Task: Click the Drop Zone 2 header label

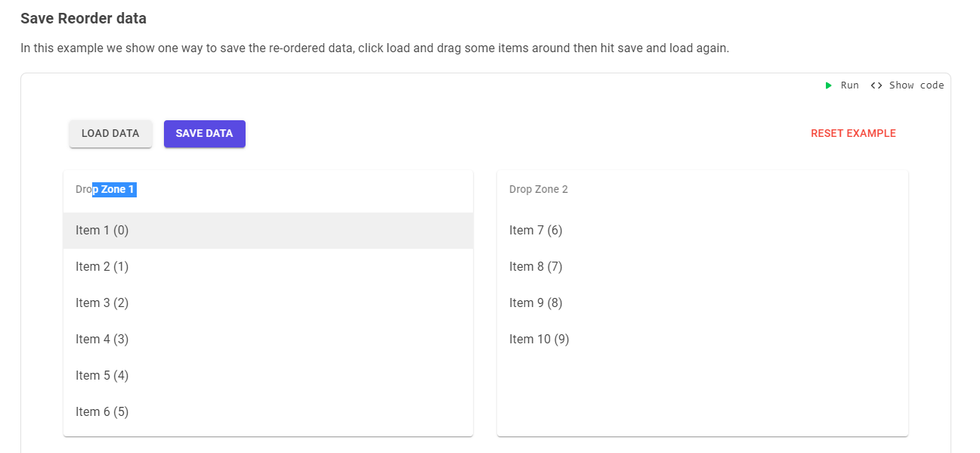Action: point(538,189)
